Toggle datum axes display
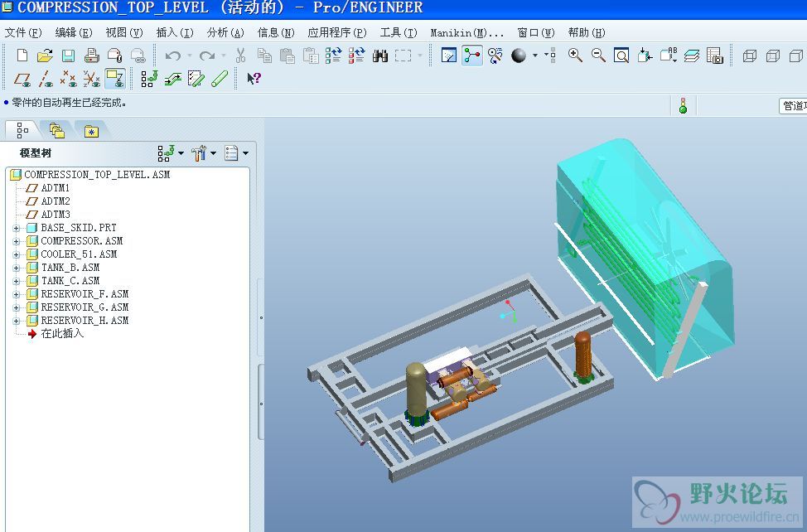 46,79
